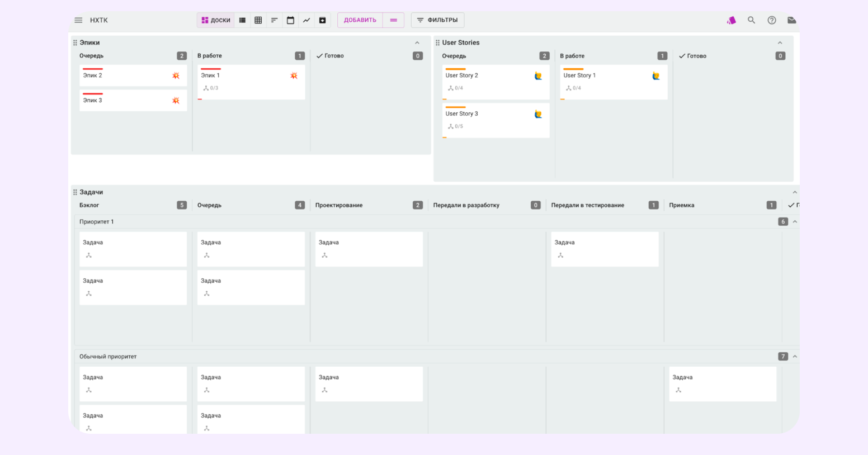Click count badge 6 on Приоритет 1 row

tap(783, 222)
